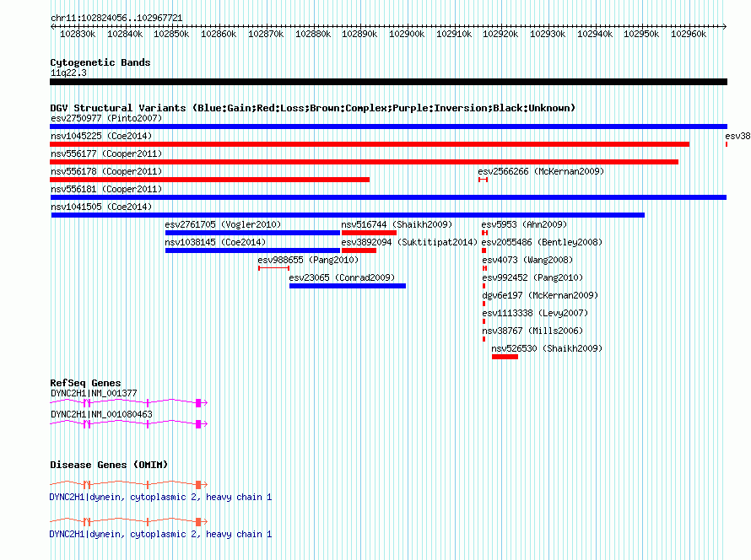Click the esv4073 (Wang2008) label

point(527,260)
